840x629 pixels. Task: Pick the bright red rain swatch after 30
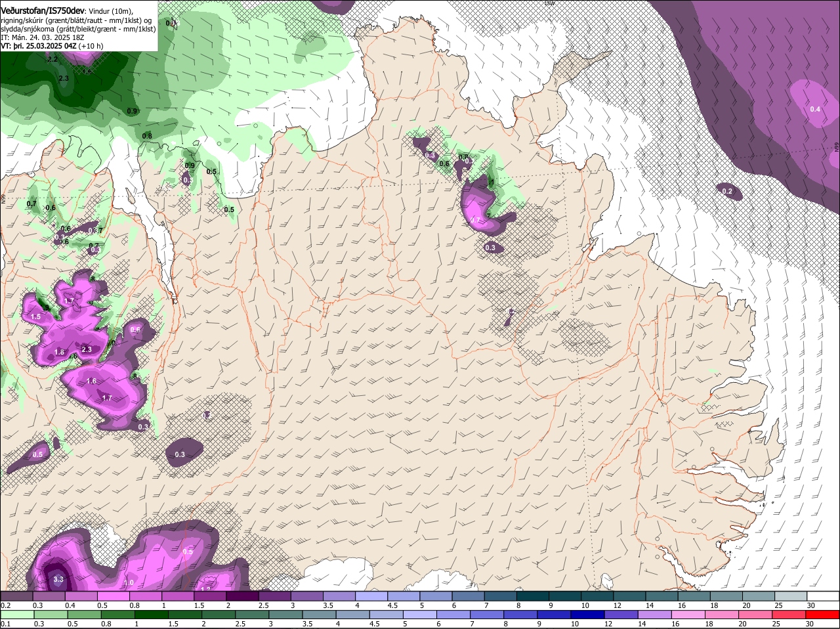click(824, 615)
